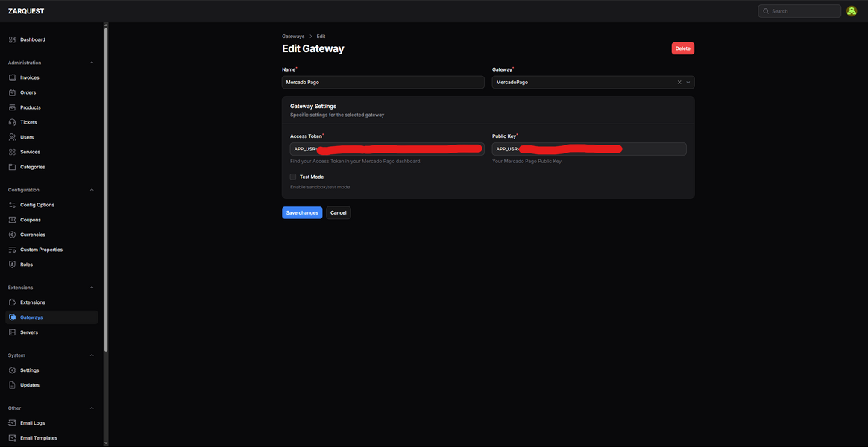
Task: Click the Public Key field
Action: 589,149
